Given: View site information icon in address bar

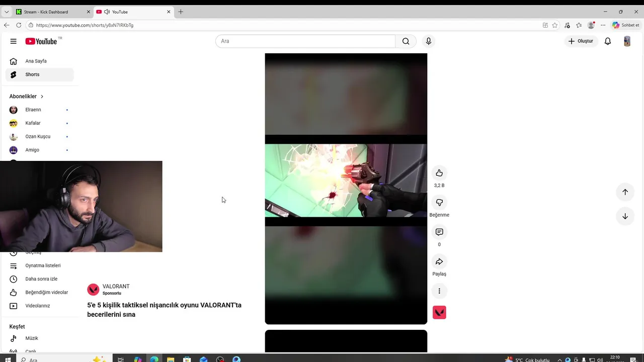Looking at the screenshot, I should (x=31, y=25).
